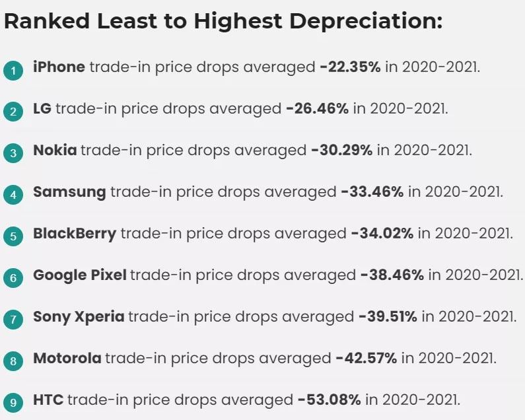
Task: Select the number 5 teal badge
Action: (x=13, y=236)
